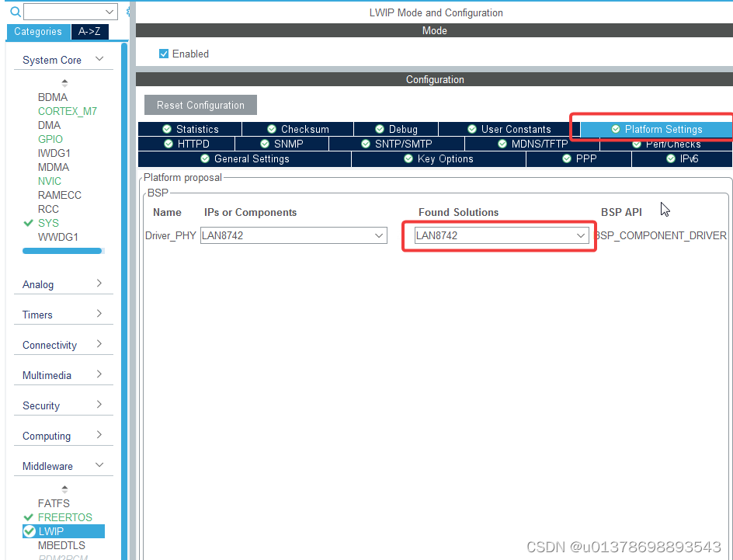Collapse the Middleware category
733x560 pixels.
pos(99,465)
